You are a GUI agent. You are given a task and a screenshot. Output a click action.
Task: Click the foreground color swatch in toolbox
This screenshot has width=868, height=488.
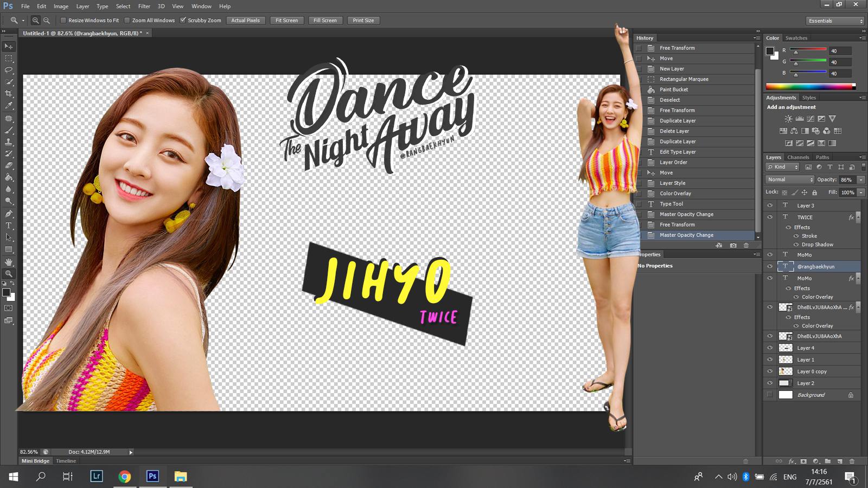(6, 293)
